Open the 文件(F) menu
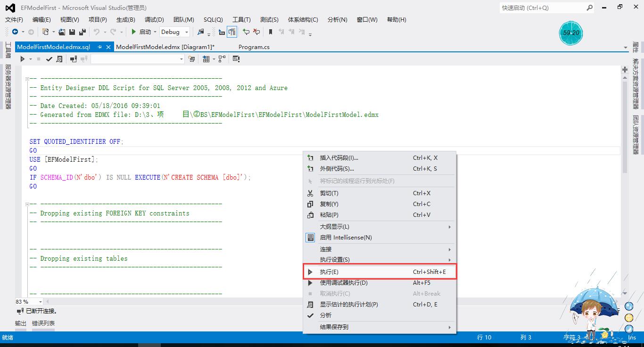Image resolution: width=644 pixels, height=347 pixels. click(14, 19)
